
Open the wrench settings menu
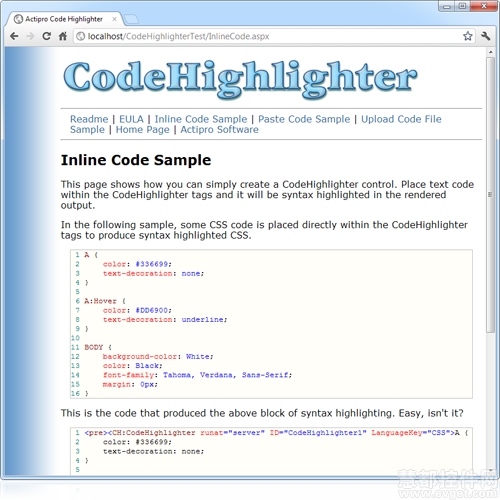(486, 36)
